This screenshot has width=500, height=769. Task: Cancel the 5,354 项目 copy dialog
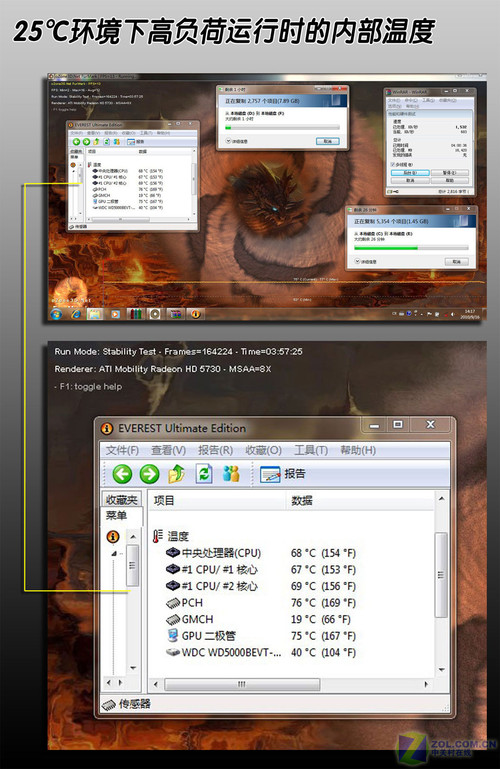pyautogui.click(x=456, y=262)
